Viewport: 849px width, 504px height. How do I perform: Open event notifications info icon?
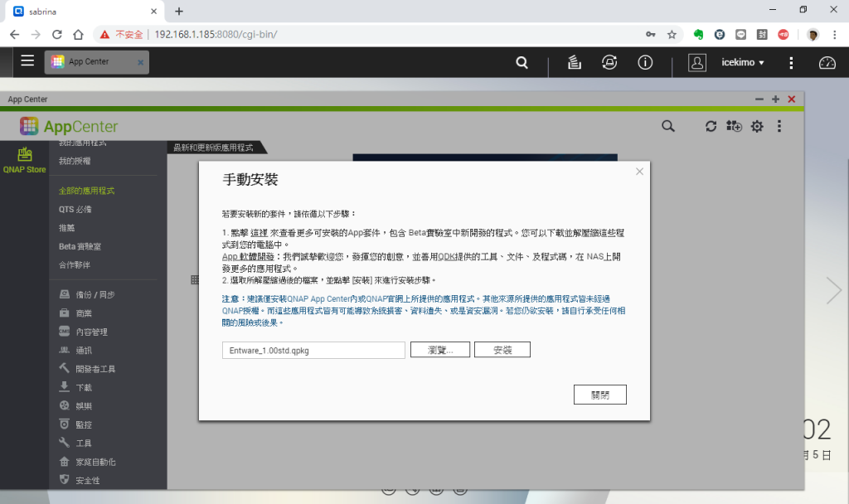645,62
